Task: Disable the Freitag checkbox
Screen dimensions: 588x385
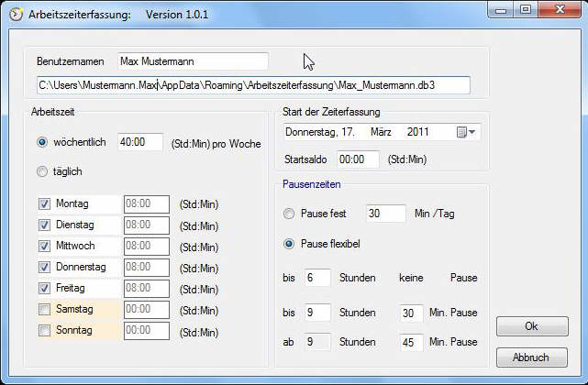Action: 44,288
